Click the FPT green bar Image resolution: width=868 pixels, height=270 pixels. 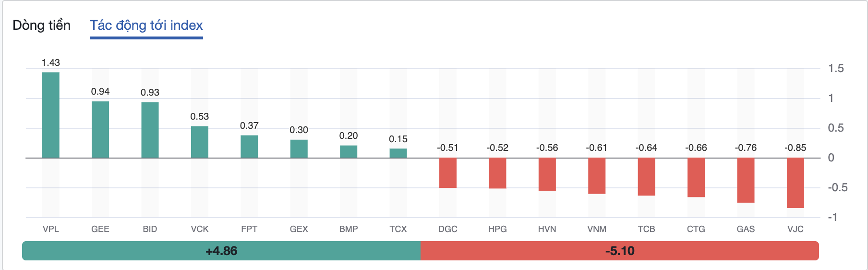(249, 147)
